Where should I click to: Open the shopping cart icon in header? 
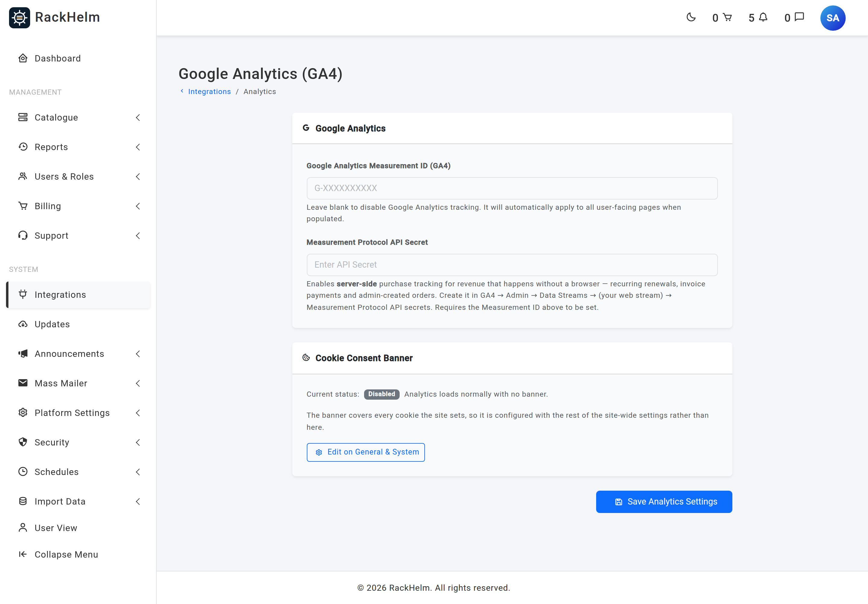tap(727, 17)
